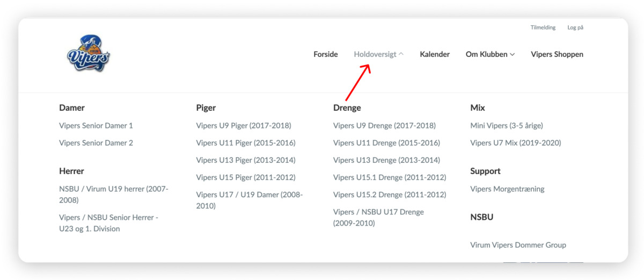Open Vipers U13 Piger (2013-2014)
Image resolution: width=644 pixels, height=280 pixels.
[246, 160]
